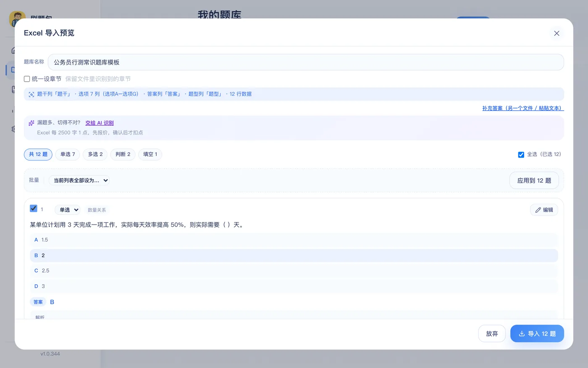Image resolution: width=588 pixels, height=368 pixels.
Task: Filter by 判断 2 tab
Action: [x=123, y=154]
